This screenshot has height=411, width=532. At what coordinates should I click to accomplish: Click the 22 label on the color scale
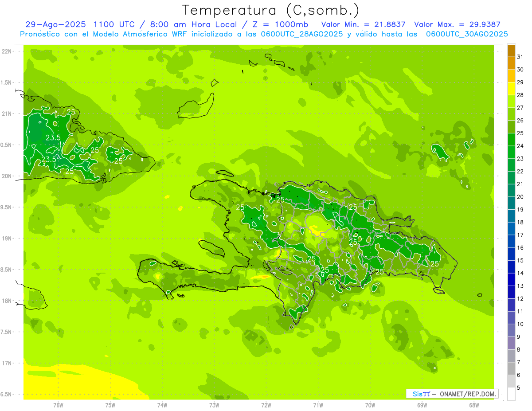point(520,172)
